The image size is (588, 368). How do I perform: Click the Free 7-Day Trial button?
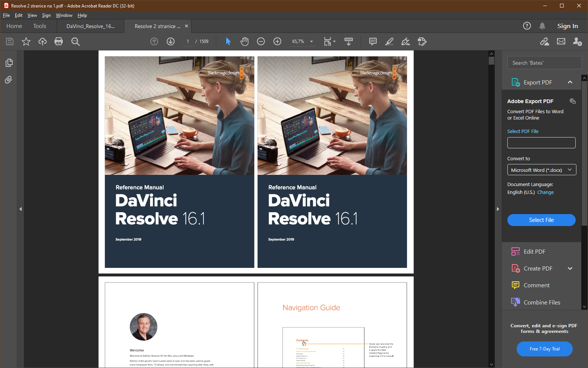545,349
